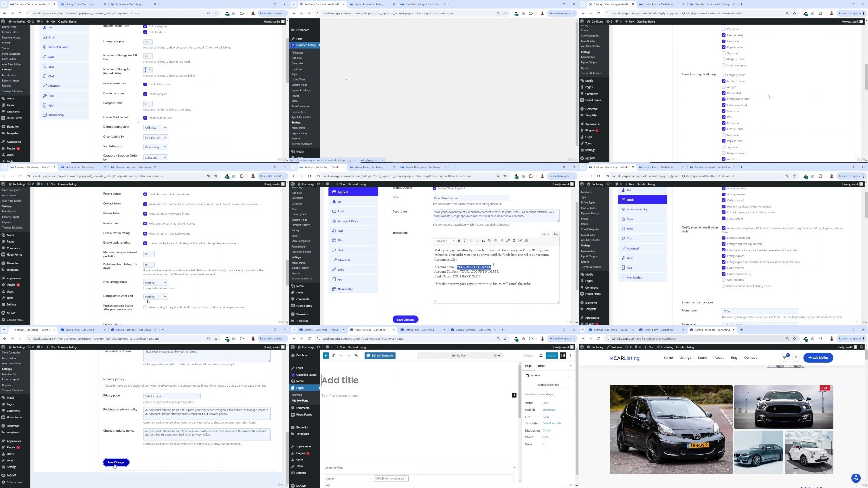Image resolution: width=868 pixels, height=488 pixels.
Task: Toggle the "Enable compare" checkbox
Action: pyautogui.click(x=145, y=94)
